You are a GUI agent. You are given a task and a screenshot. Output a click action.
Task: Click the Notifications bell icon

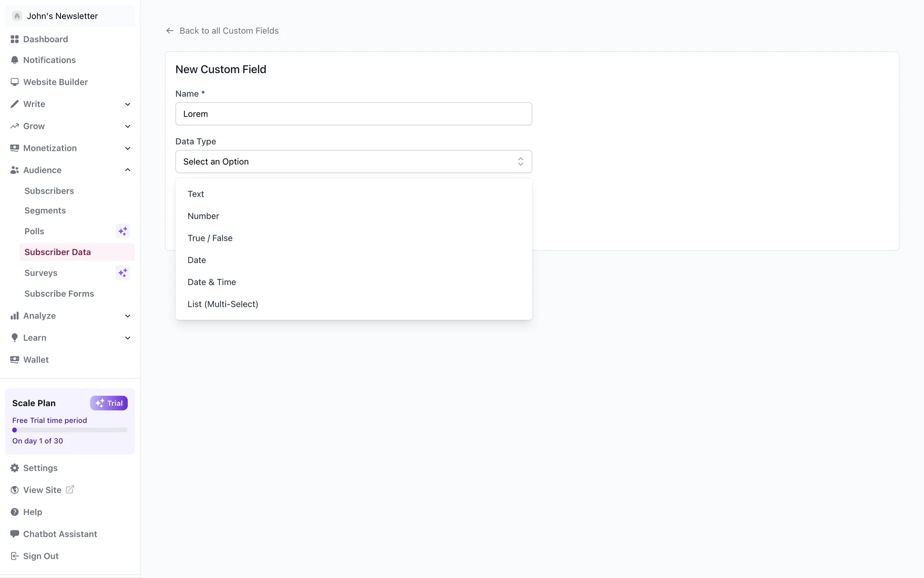point(14,60)
